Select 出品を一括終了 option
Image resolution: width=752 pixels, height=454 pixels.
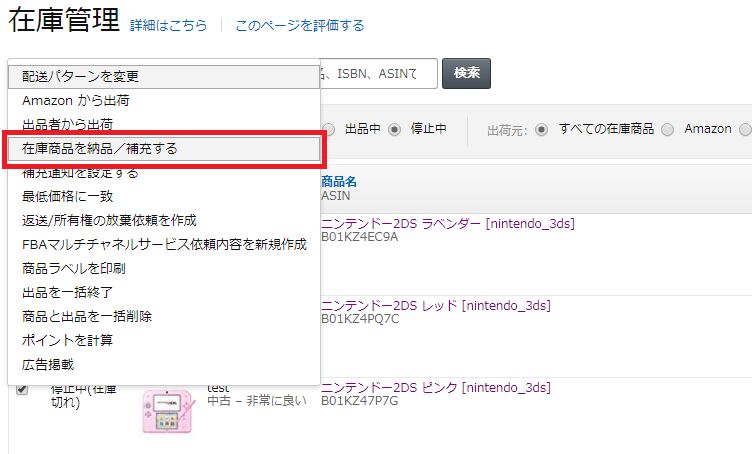(x=164, y=292)
